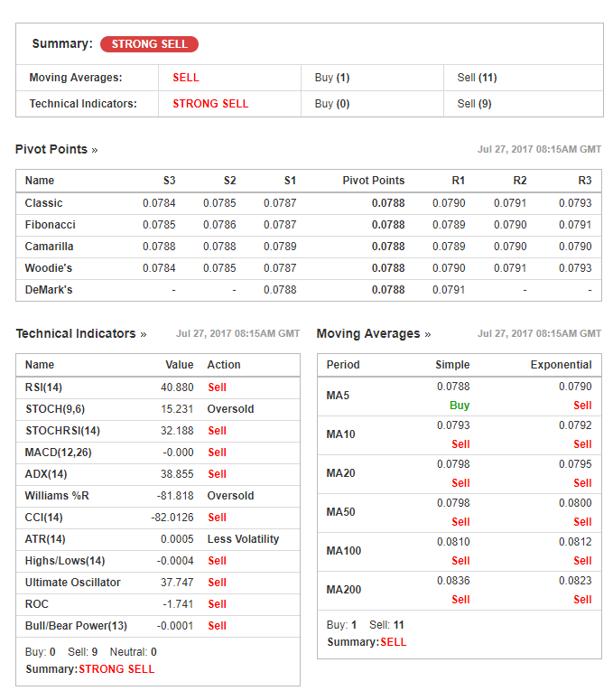This screenshot has height=700, width=613.
Task: Open the Technical Indicators heading link
Action: (80, 334)
